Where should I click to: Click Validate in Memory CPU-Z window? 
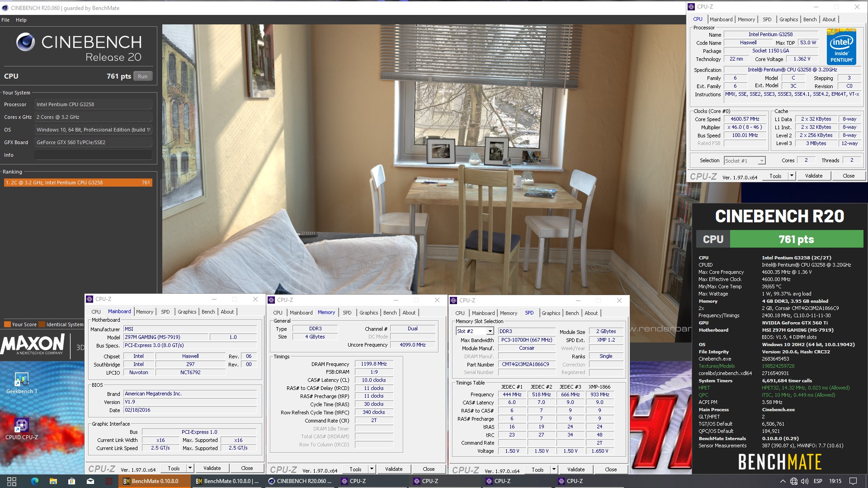coord(394,469)
